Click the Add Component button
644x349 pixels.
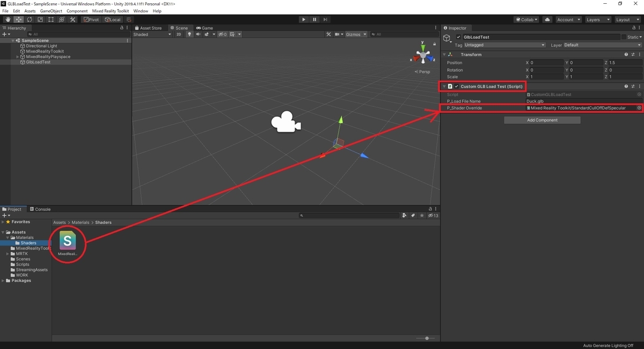[542, 120]
